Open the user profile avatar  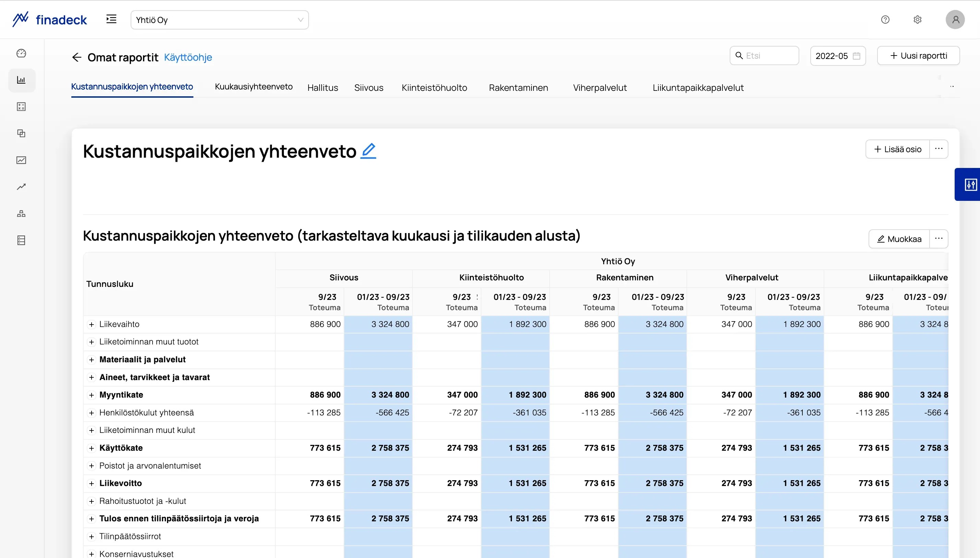(x=955, y=20)
